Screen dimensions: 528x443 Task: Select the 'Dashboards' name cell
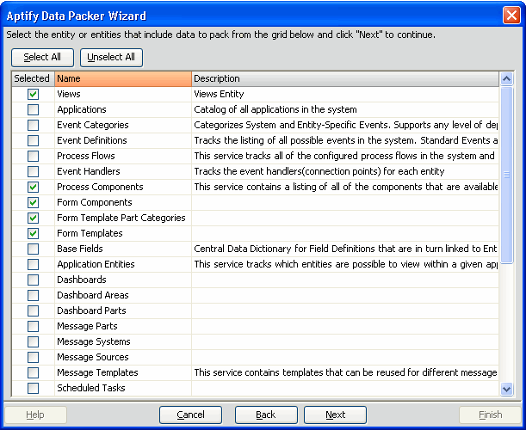123,280
